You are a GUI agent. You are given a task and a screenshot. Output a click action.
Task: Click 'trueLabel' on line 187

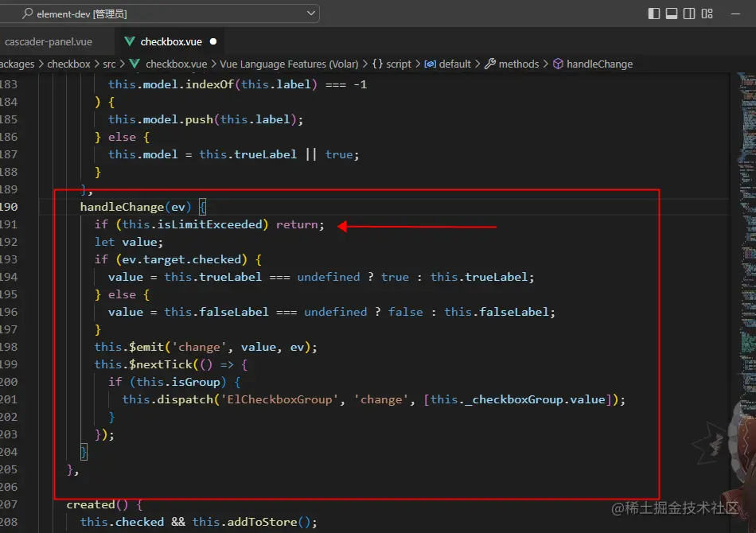(x=266, y=154)
